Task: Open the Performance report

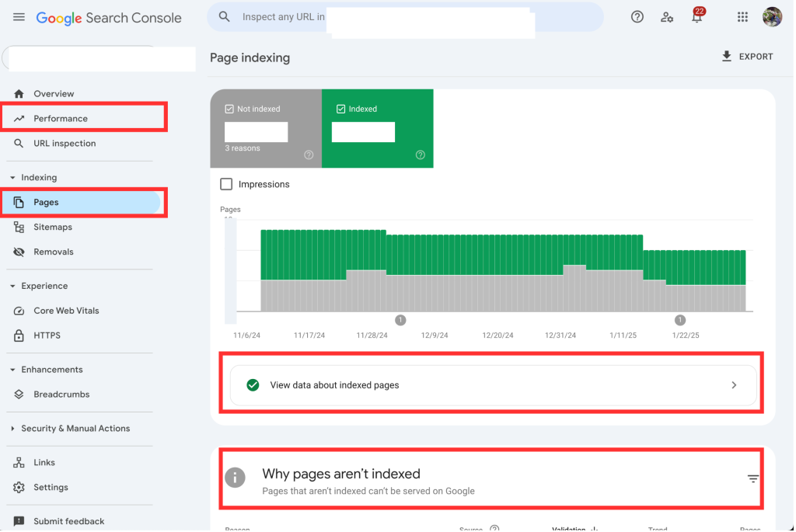Action: [x=61, y=119]
